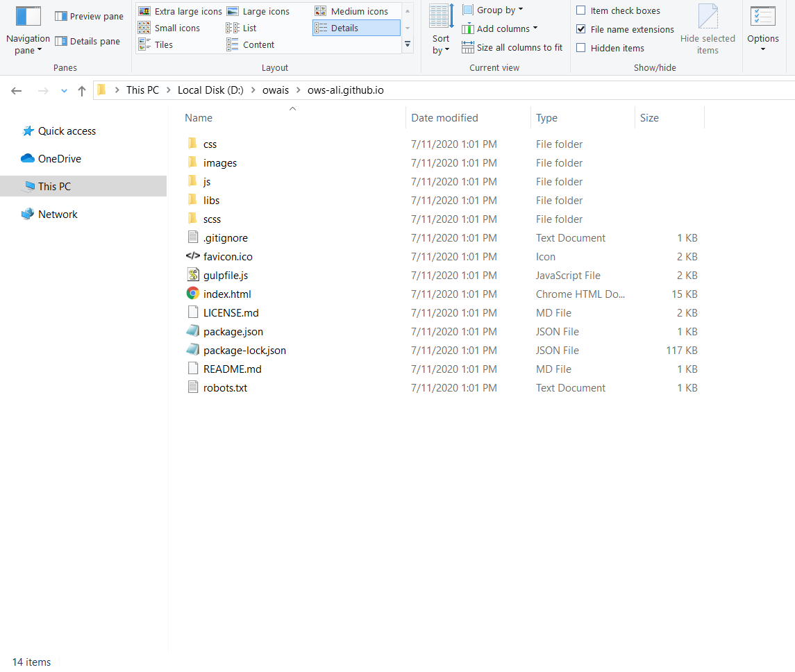Select the libs folder icon
This screenshot has height=672, width=795.
pos(192,200)
